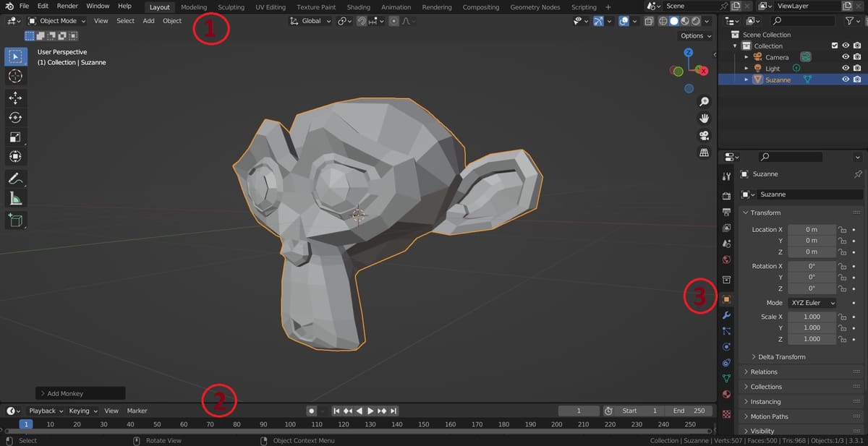This screenshot has height=446, width=868.
Task: Hide Suzanne in viewport via eye icon
Action: tap(846, 80)
